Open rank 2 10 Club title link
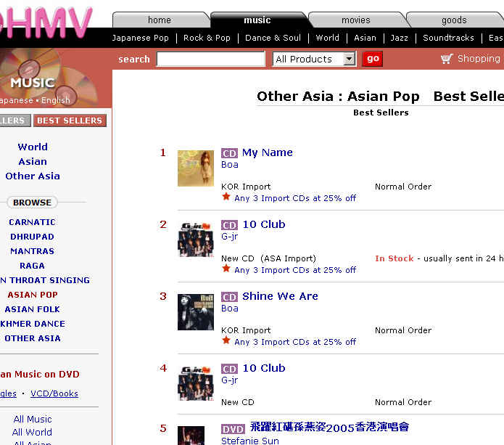 264,224
